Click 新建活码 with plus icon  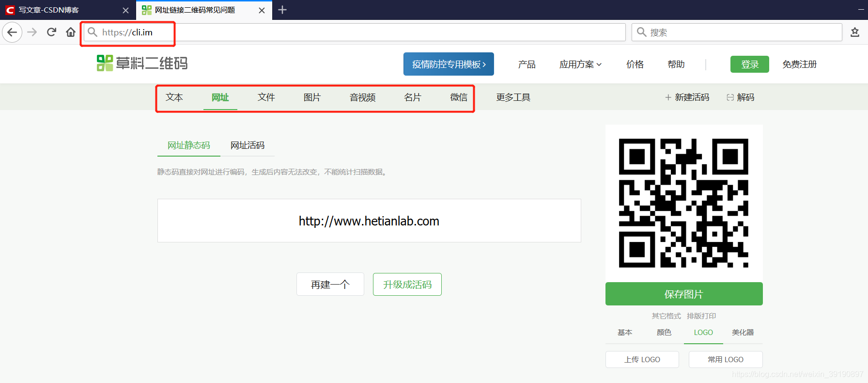point(687,97)
